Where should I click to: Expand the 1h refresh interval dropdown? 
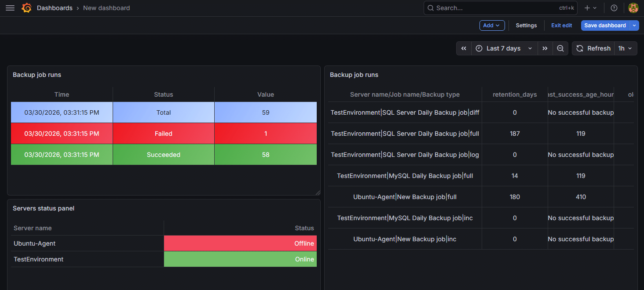click(626, 48)
